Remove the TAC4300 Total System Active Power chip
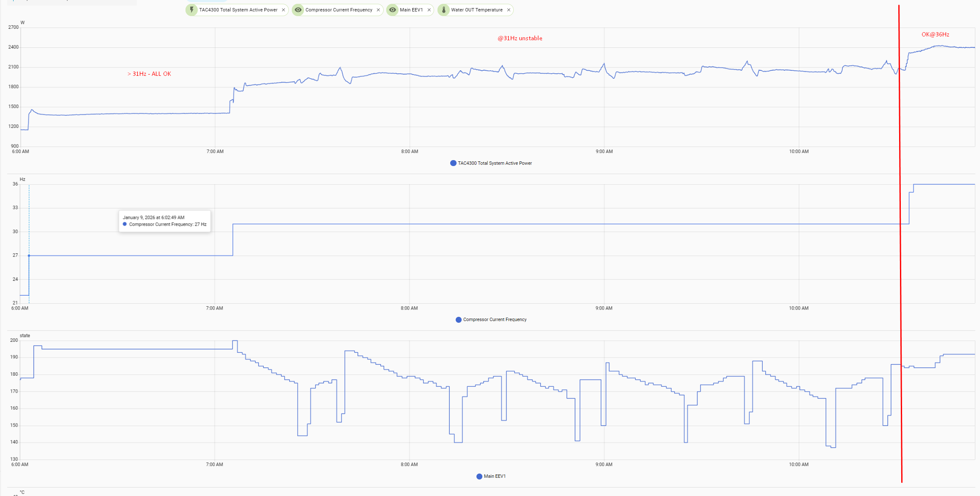This screenshot has width=980, height=496. pos(283,10)
